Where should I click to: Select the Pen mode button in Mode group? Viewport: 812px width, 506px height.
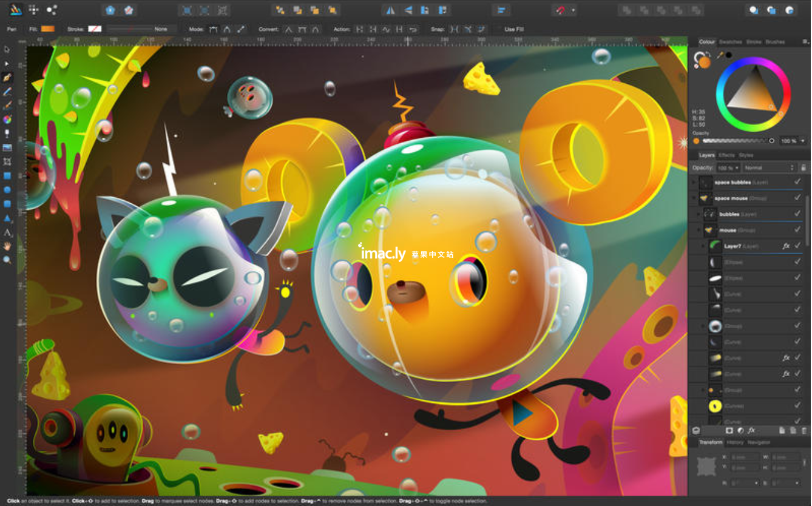click(213, 29)
